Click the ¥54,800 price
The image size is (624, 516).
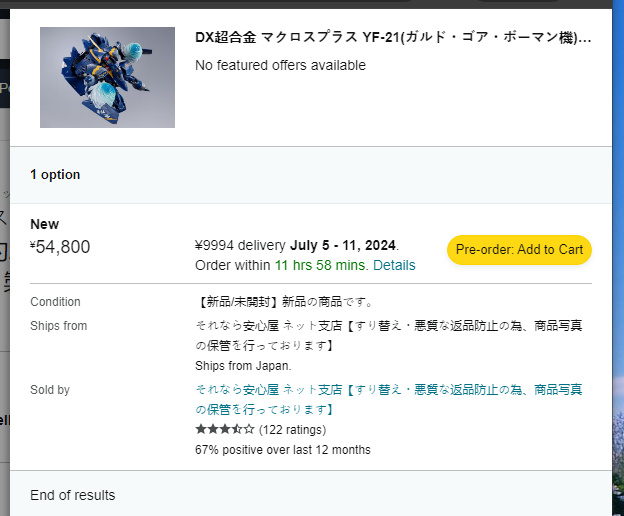[60, 247]
